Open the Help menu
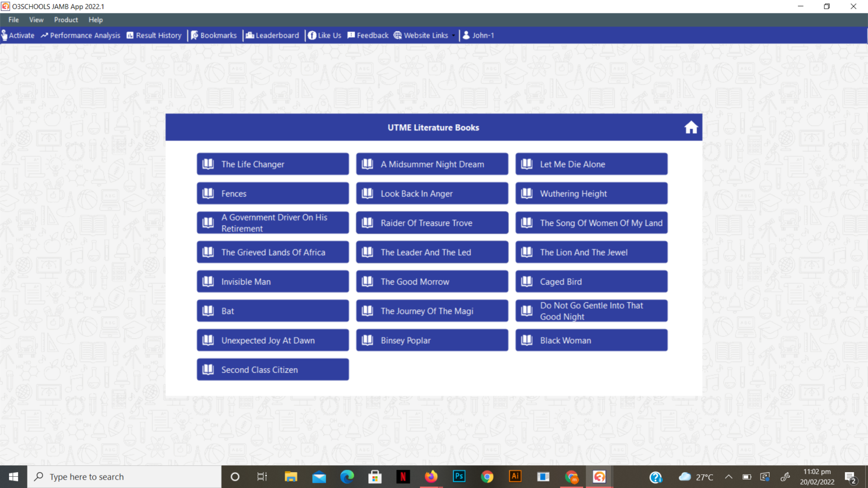The width and height of the screenshot is (868, 488). click(96, 19)
